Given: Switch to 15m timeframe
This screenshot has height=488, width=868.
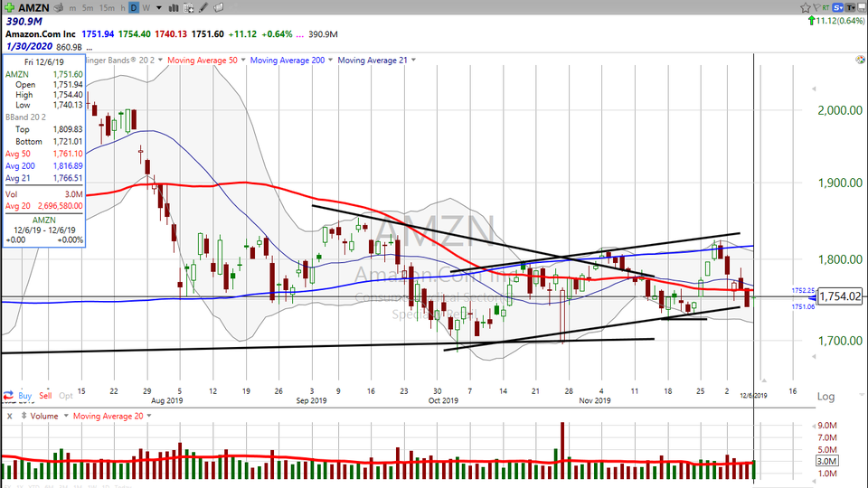Looking at the screenshot, I should pyautogui.click(x=107, y=8).
